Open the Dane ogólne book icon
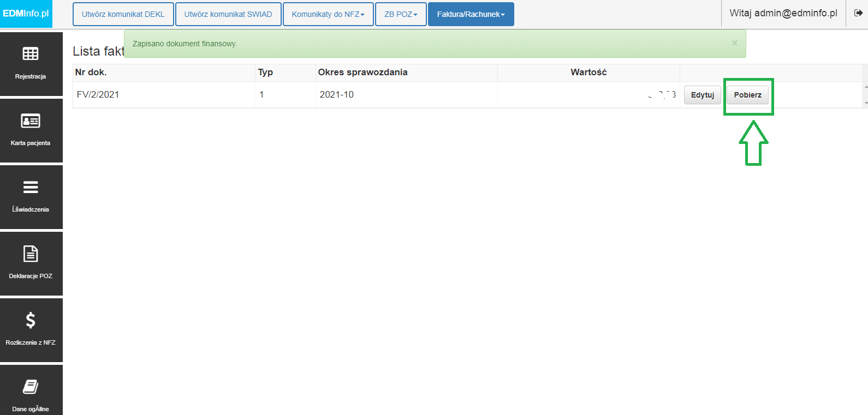The image size is (868, 415). [x=31, y=387]
